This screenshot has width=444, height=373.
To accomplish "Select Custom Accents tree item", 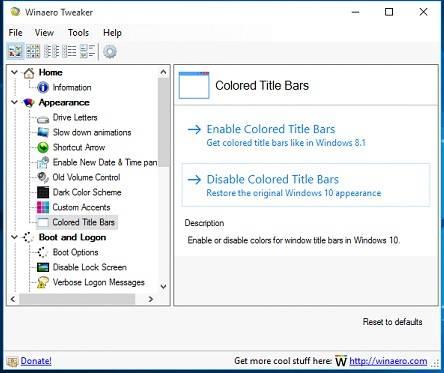I will 82,207.
